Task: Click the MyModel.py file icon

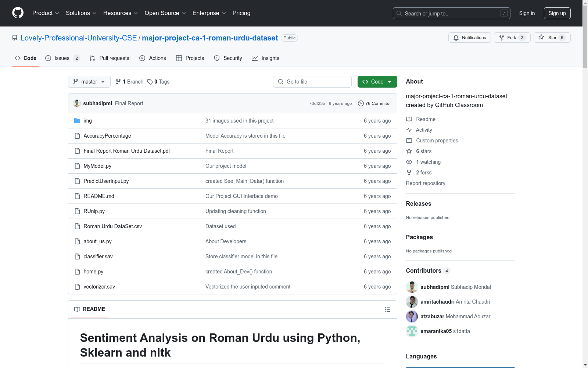Action: [77, 166]
